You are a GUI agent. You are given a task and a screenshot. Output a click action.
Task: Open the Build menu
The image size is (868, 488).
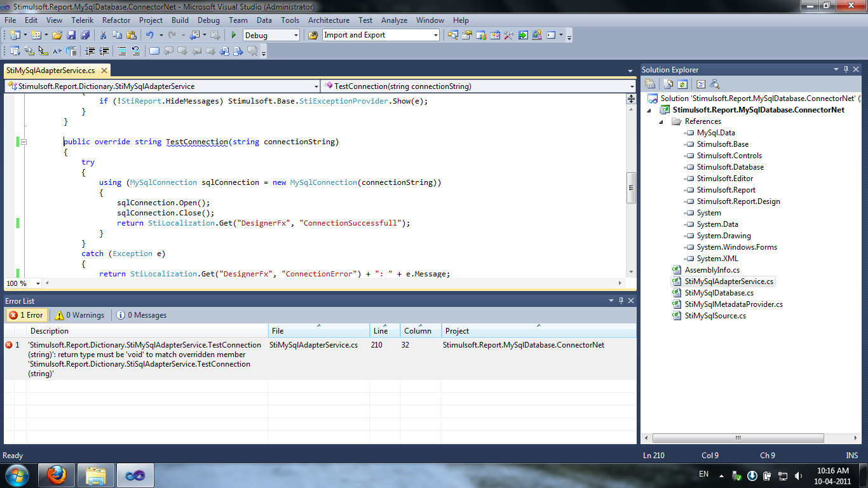tap(180, 20)
